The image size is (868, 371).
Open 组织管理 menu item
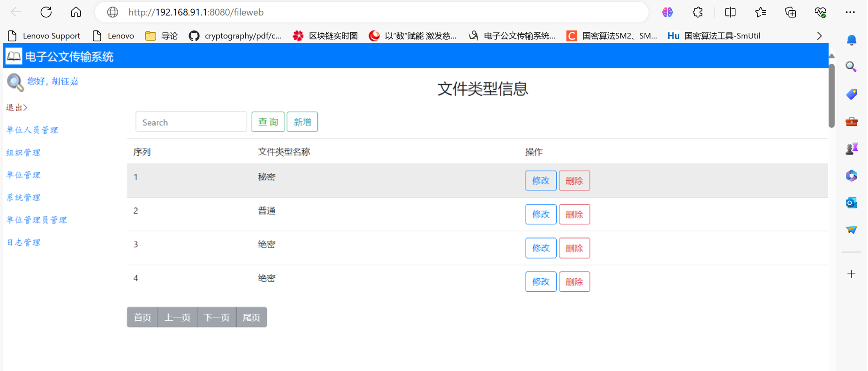coord(23,152)
